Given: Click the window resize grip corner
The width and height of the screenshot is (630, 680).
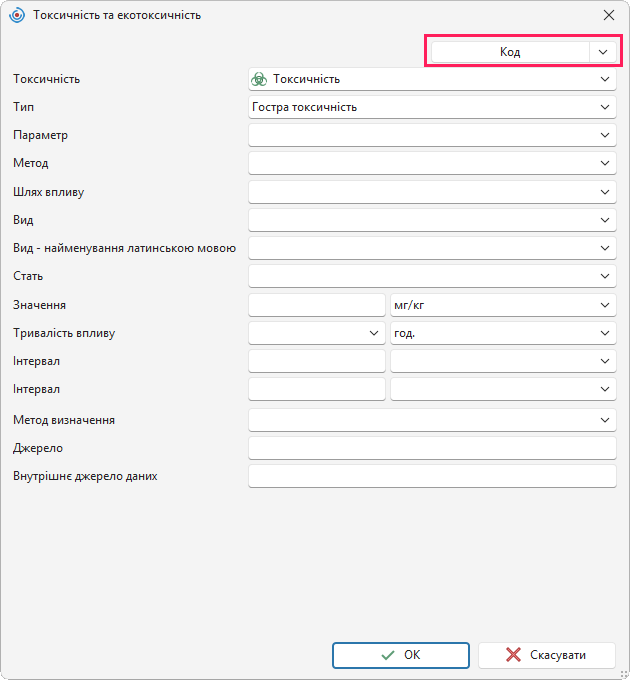Looking at the screenshot, I should [624, 674].
